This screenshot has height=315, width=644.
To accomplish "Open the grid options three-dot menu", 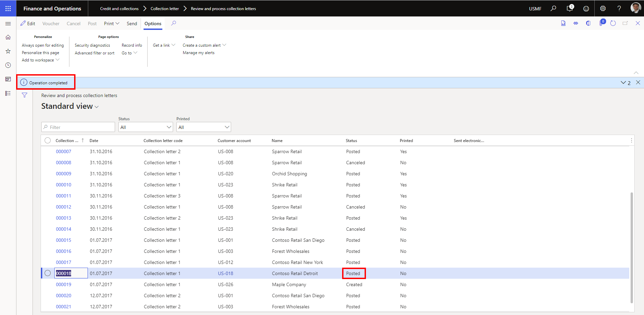I will (x=631, y=140).
